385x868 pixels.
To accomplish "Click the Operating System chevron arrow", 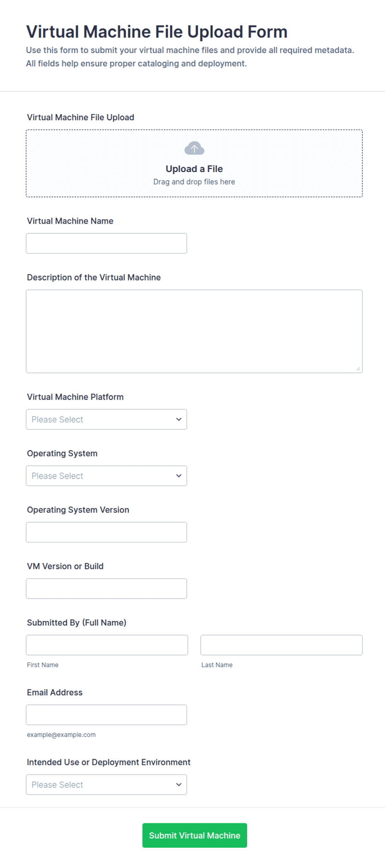I will click(179, 476).
